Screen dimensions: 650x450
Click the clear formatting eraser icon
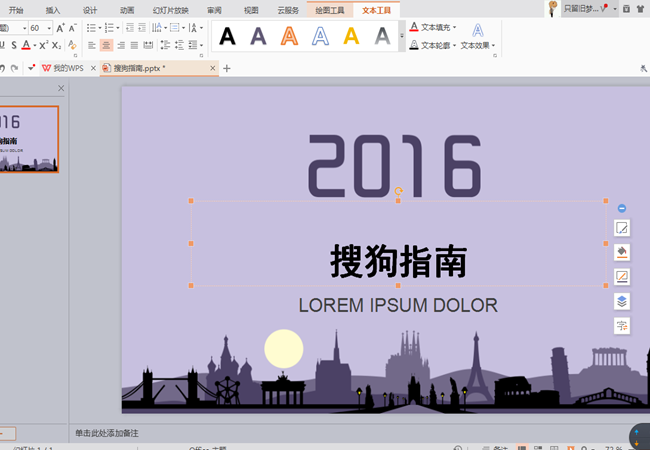coord(72,45)
